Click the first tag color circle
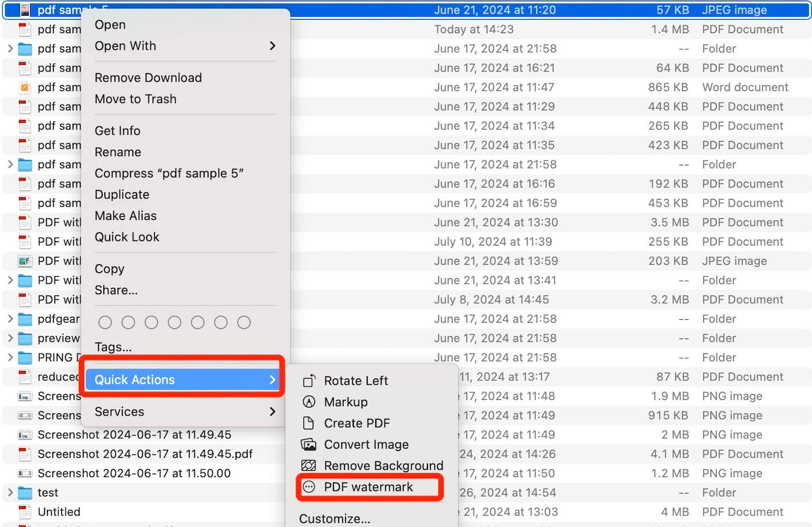812x527 pixels. (x=105, y=322)
